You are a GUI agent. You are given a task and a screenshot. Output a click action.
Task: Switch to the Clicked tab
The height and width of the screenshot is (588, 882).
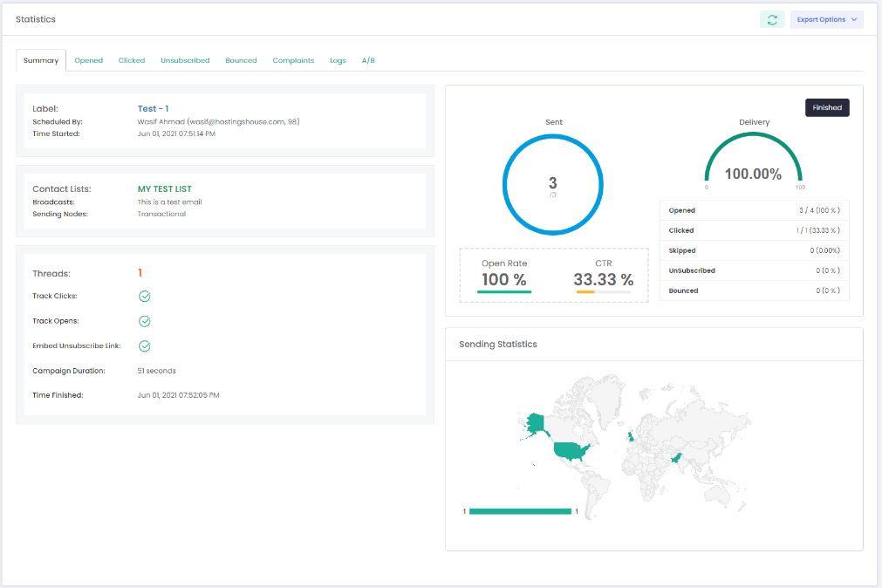(x=132, y=60)
